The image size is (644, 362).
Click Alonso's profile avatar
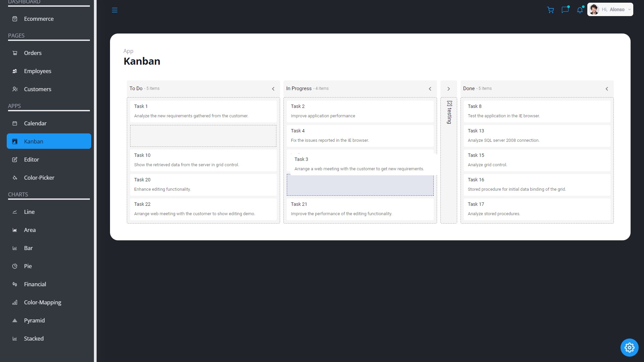coord(594,9)
